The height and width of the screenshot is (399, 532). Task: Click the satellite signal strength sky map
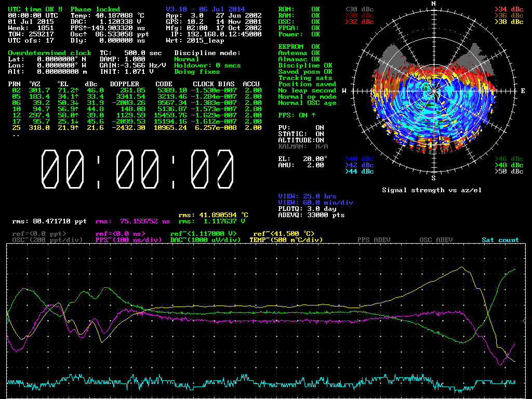point(434,91)
